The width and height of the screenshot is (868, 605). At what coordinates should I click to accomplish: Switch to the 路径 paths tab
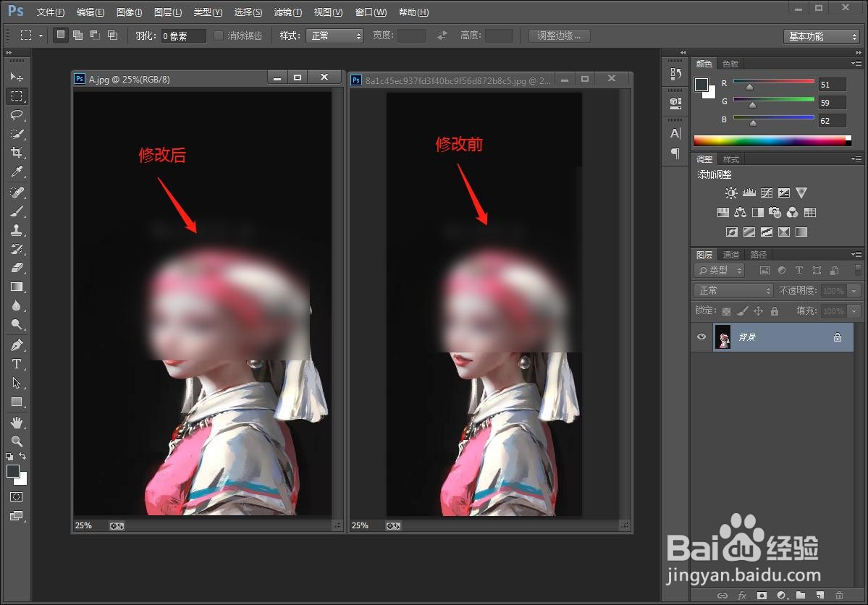759,255
